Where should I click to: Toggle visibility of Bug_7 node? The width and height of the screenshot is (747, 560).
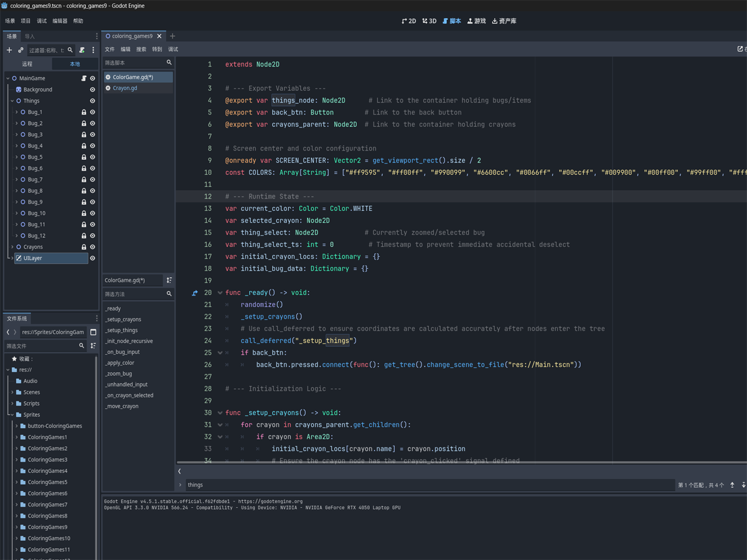(x=93, y=180)
